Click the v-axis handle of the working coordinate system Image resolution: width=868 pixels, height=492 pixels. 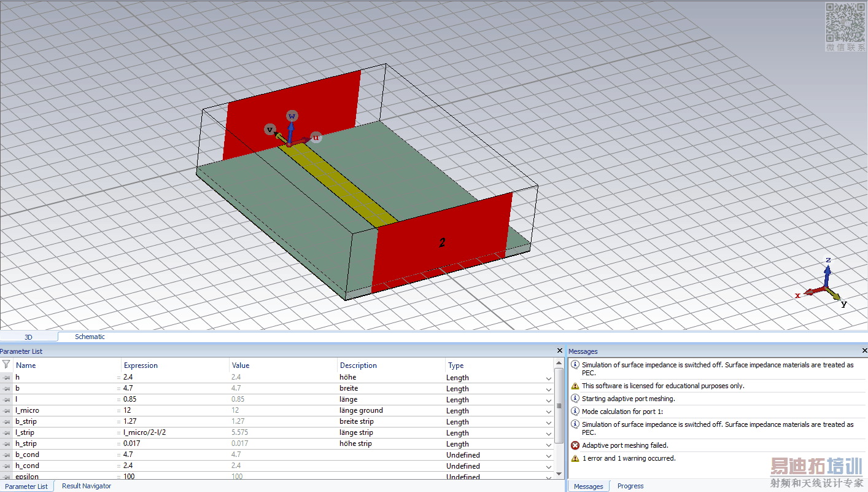click(269, 129)
